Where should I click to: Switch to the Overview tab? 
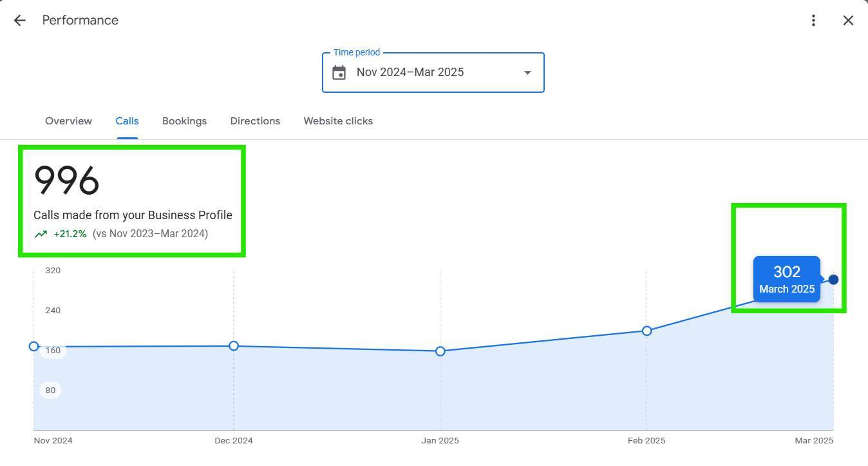[x=68, y=121]
